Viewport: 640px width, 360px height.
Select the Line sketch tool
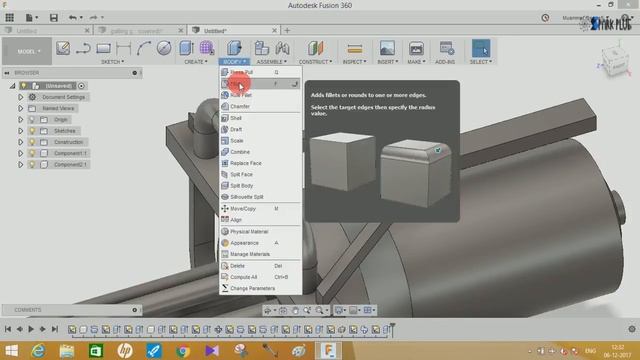click(83, 48)
